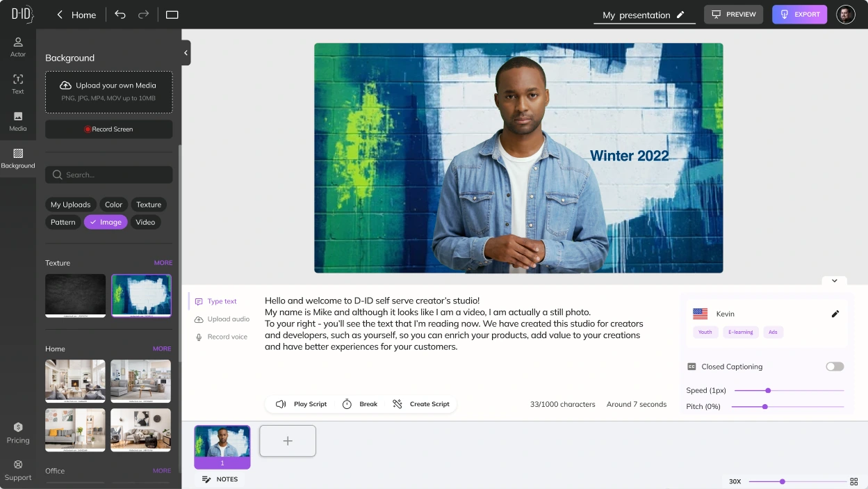Collapse the left side panel
The image size is (868, 489).
(x=186, y=53)
